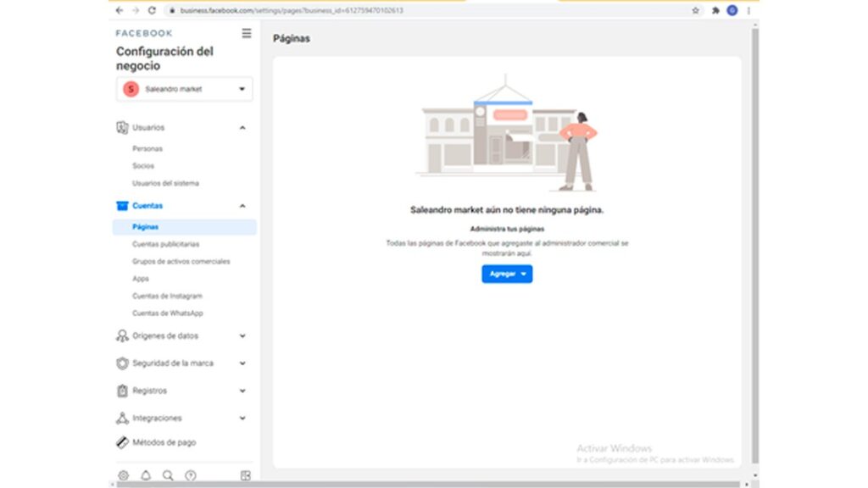The width and height of the screenshot is (868, 488).
Task: Open the help question mark icon
Action: [x=191, y=475]
